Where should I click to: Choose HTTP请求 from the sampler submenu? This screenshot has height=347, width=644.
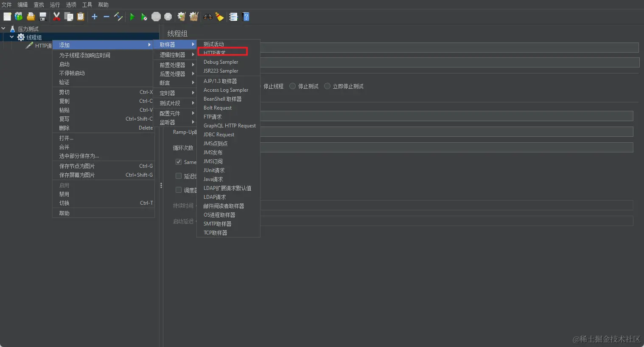pyautogui.click(x=228, y=53)
